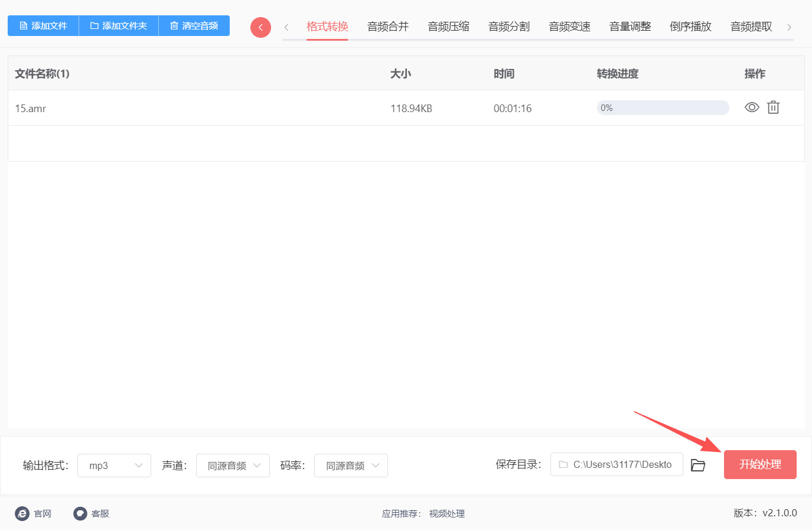Click the 时间 column header
Image resolution: width=812 pixels, height=531 pixels.
coord(504,74)
